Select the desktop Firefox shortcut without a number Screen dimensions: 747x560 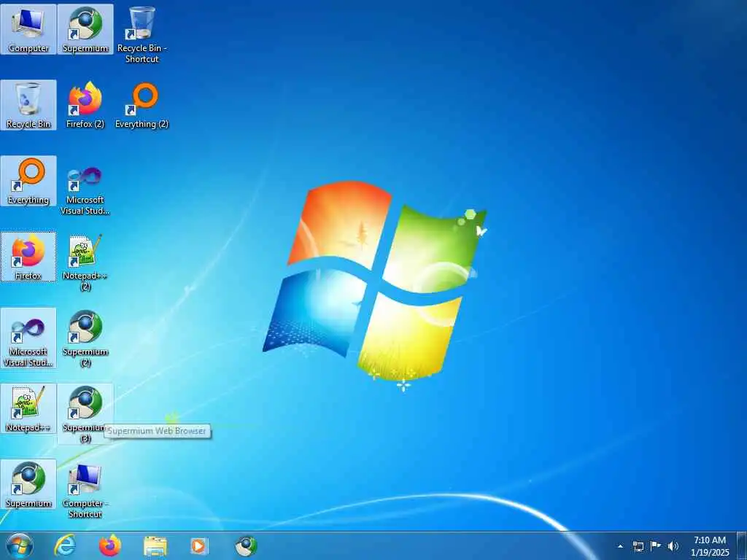coord(28,257)
